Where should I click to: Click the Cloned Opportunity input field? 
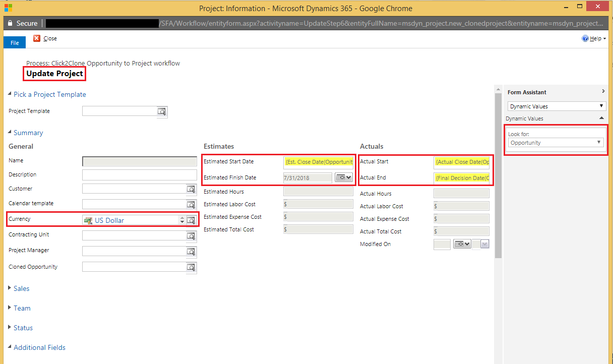click(135, 267)
